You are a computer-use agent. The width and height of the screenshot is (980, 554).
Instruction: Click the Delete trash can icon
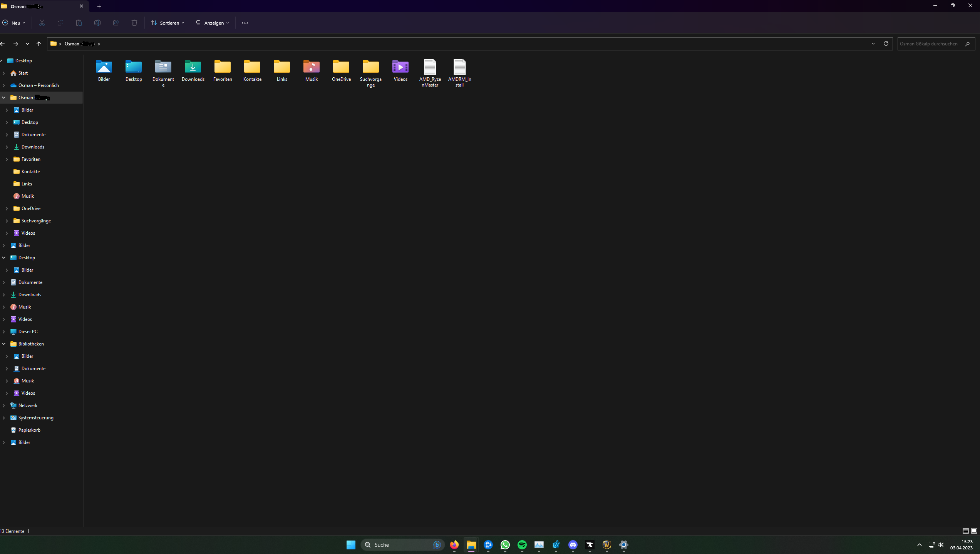click(x=134, y=23)
